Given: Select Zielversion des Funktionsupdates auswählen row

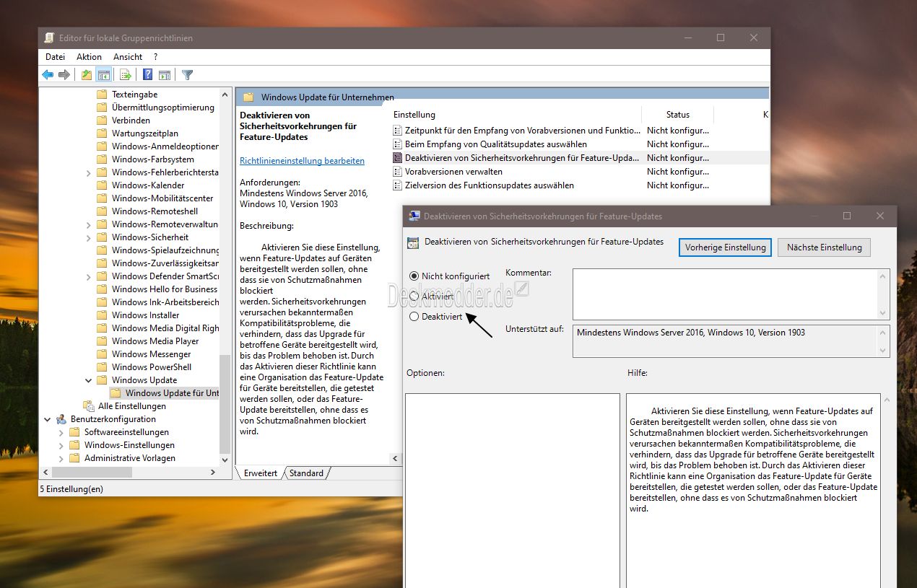Looking at the screenshot, I should (490, 185).
